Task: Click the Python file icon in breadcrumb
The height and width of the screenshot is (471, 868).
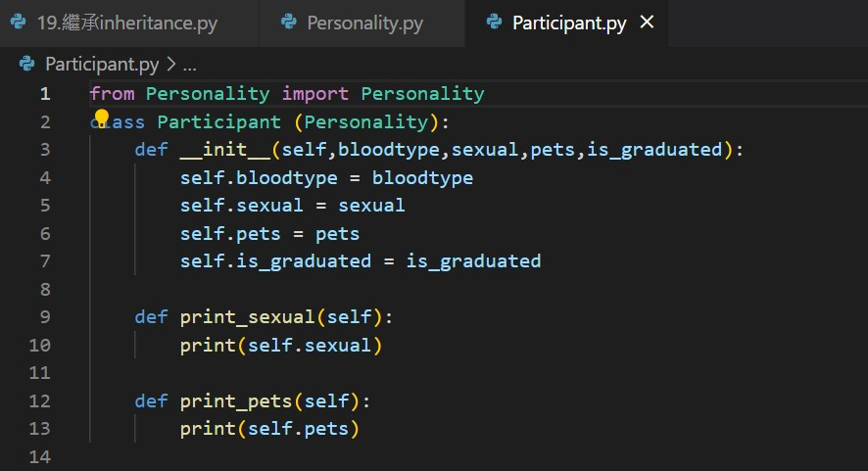Action: point(27,65)
